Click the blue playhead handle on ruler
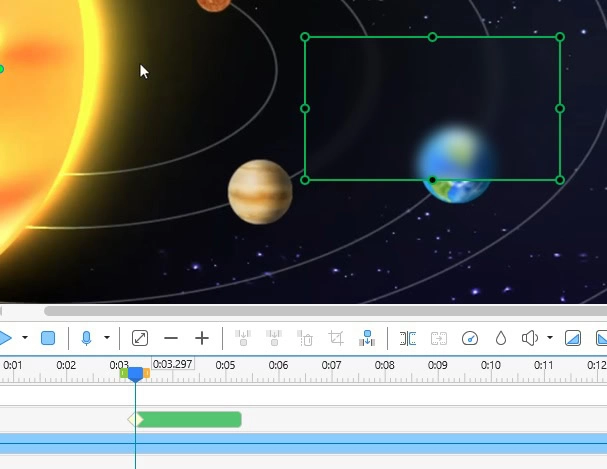 [135, 375]
